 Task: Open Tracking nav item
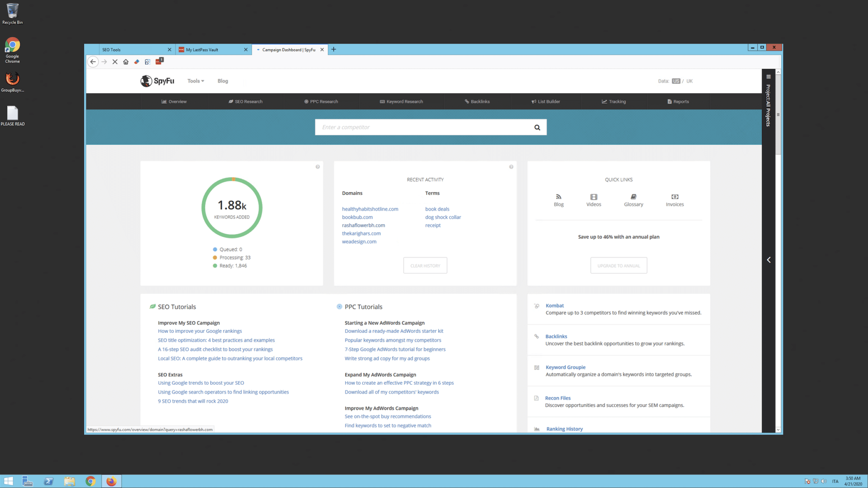click(x=614, y=102)
